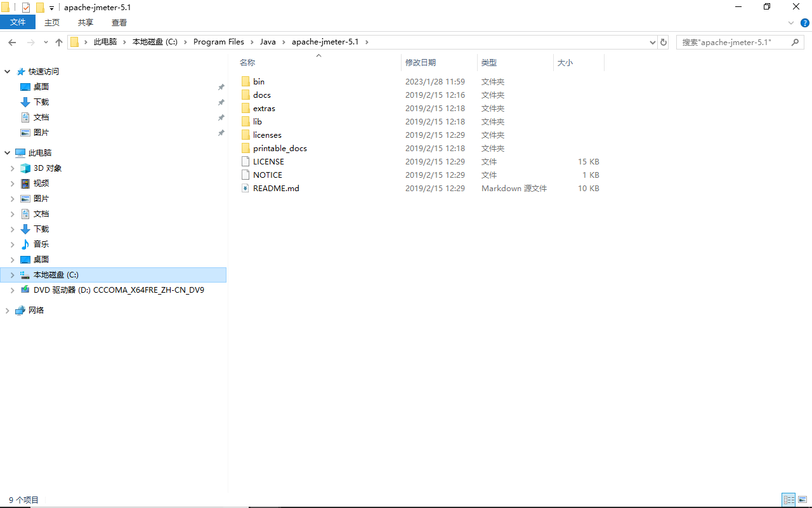The width and height of the screenshot is (812, 508).
Task: Select the LICENSE file icon
Action: coord(246,161)
